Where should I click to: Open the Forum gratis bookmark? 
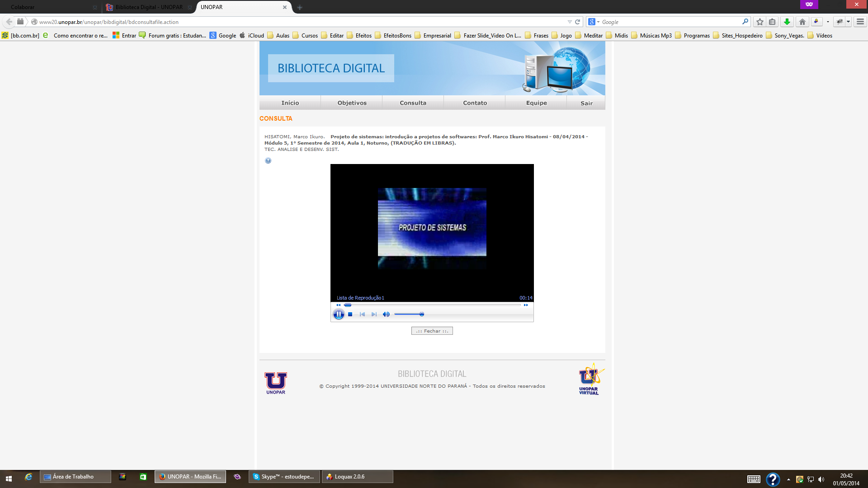point(172,35)
